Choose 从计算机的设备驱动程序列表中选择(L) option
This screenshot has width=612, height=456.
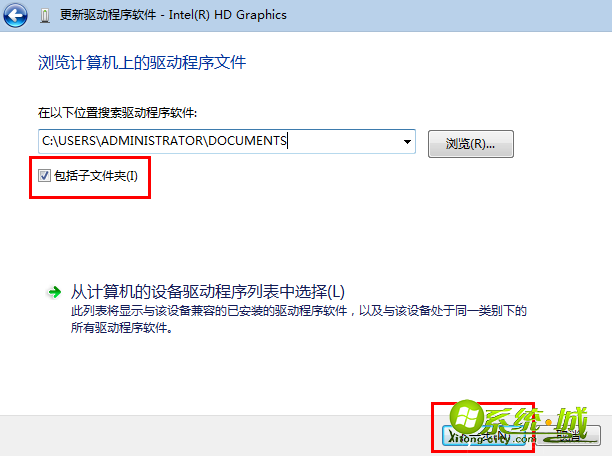click(x=207, y=292)
